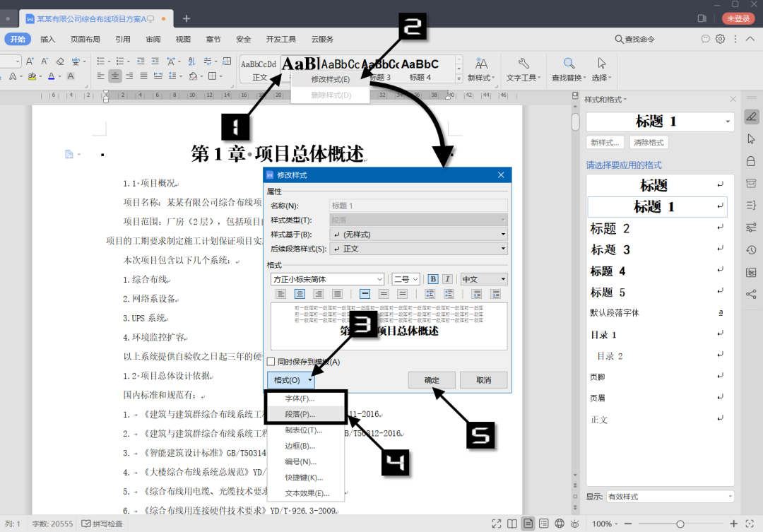Image resolution: width=763 pixels, height=532 pixels.
Task: Select 段落(P)... from format menu
Action: pos(300,414)
